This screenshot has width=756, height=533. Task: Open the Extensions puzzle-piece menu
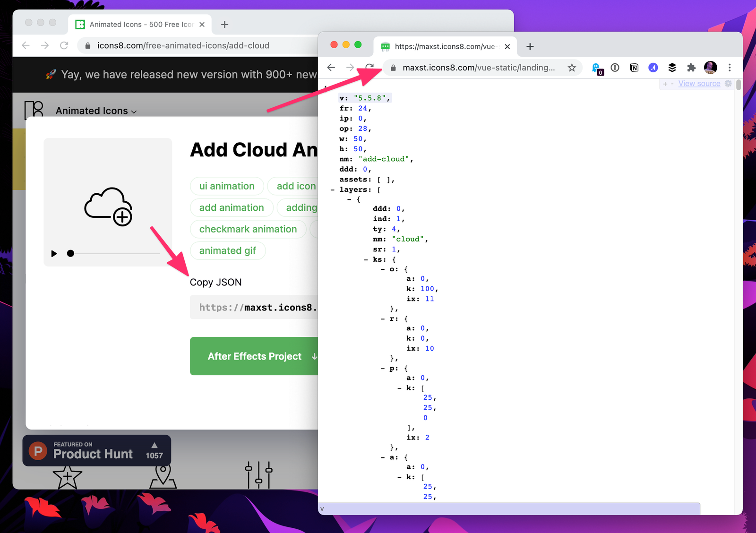(x=691, y=68)
